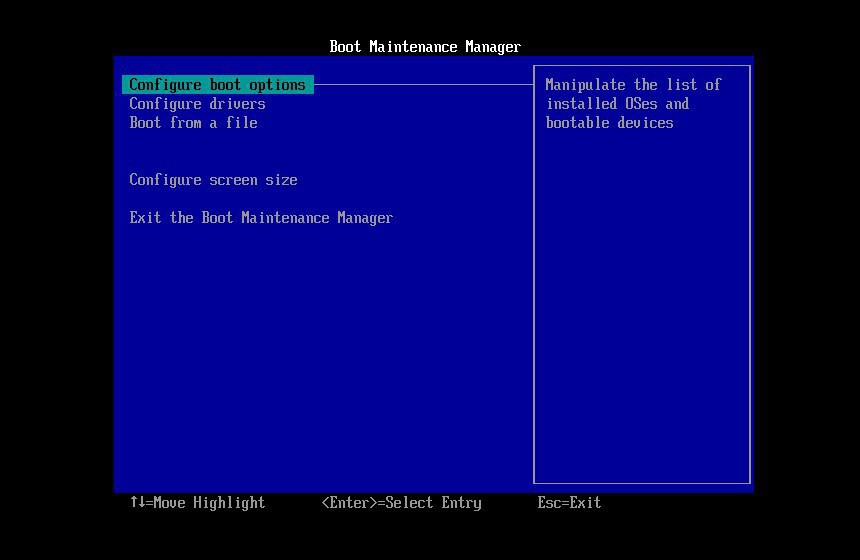The height and width of the screenshot is (560, 860).
Task: Click the word "file" in Boot from a file
Action: click(x=241, y=123)
